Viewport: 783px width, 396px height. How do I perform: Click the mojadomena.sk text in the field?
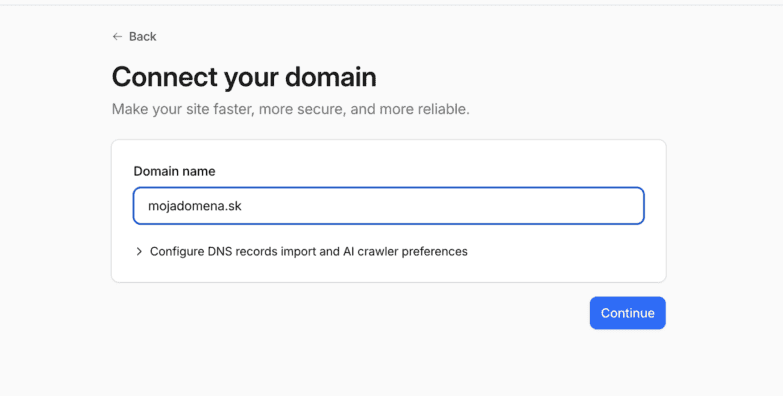pyautogui.click(x=195, y=206)
